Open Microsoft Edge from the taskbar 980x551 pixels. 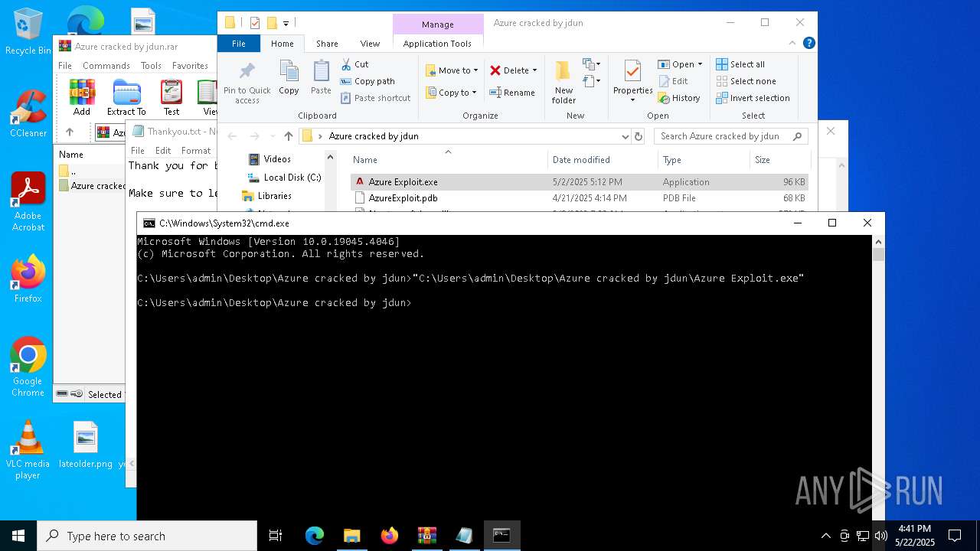coord(315,536)
